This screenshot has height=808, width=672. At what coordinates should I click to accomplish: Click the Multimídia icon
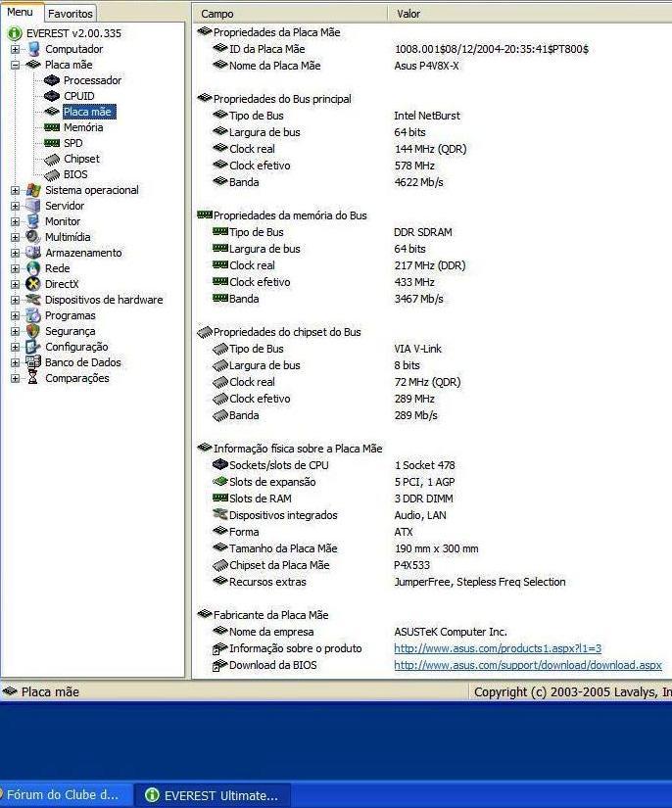(33, 237)
